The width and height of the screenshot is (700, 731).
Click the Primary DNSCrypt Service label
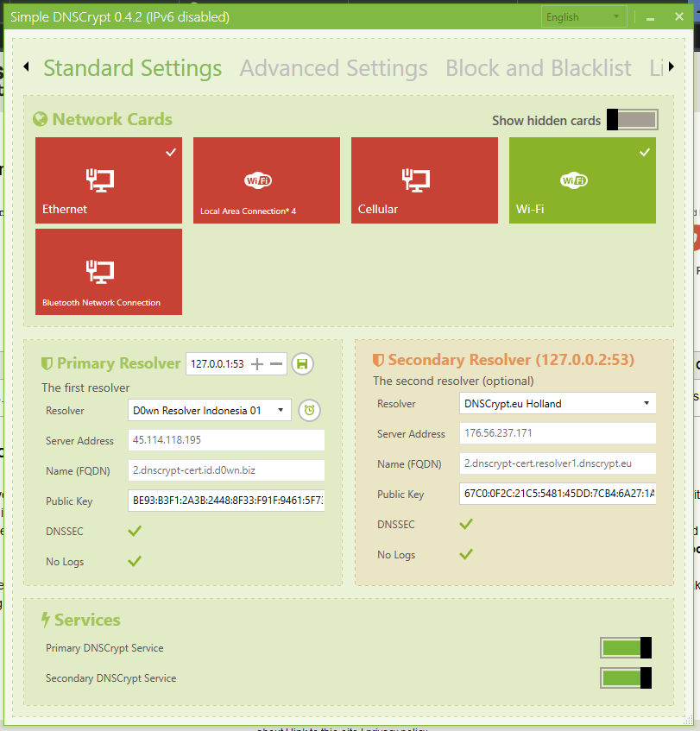[104, 648]
